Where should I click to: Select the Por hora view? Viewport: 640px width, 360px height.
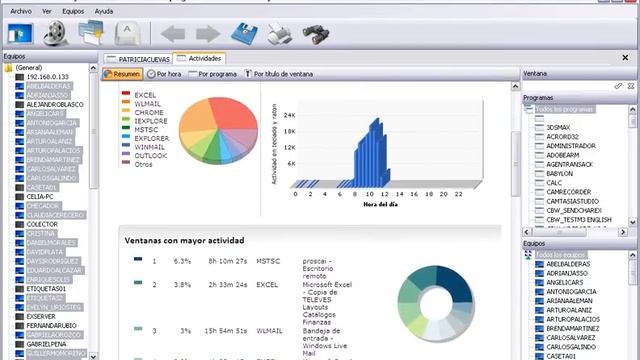click(x=164, y=74)
